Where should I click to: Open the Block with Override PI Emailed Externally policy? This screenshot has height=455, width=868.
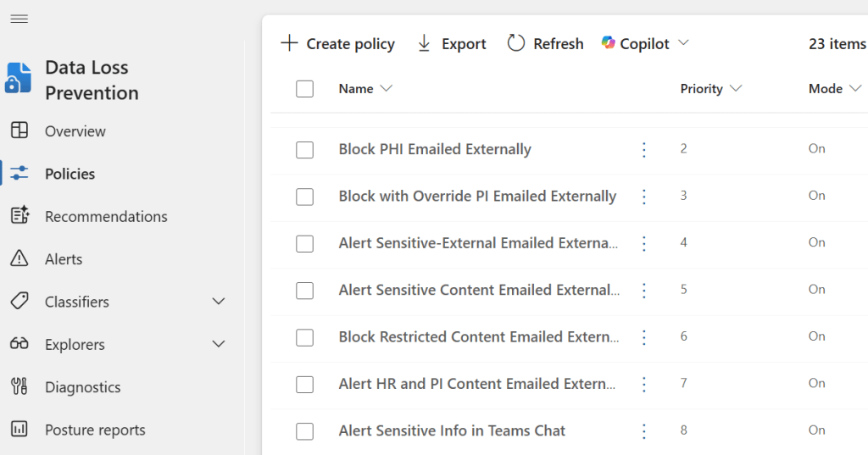point(477,197)
